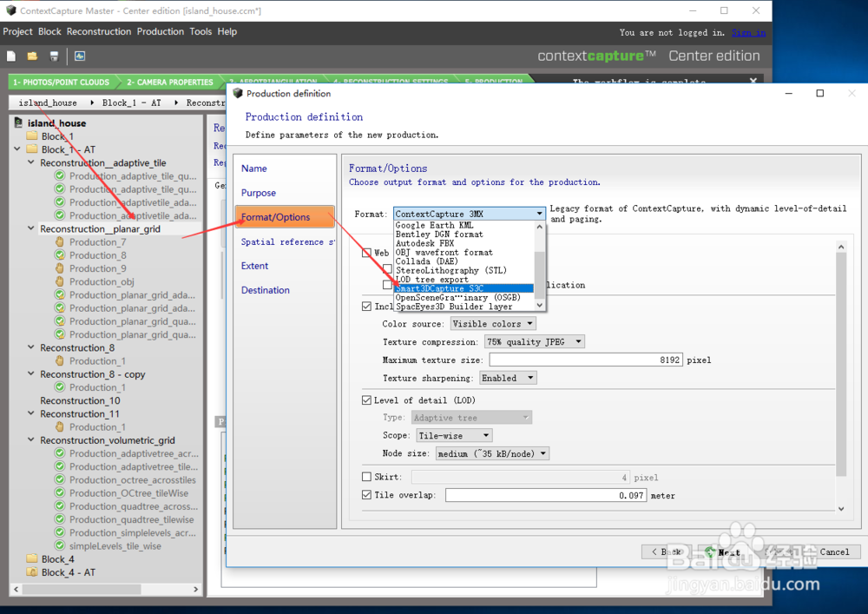Click the status icon beside Production_obj
868x614 pixels.
(60, 281)
